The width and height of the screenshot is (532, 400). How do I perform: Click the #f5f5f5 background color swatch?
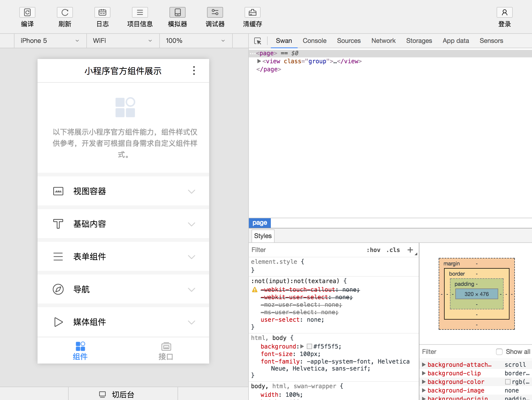309,346
